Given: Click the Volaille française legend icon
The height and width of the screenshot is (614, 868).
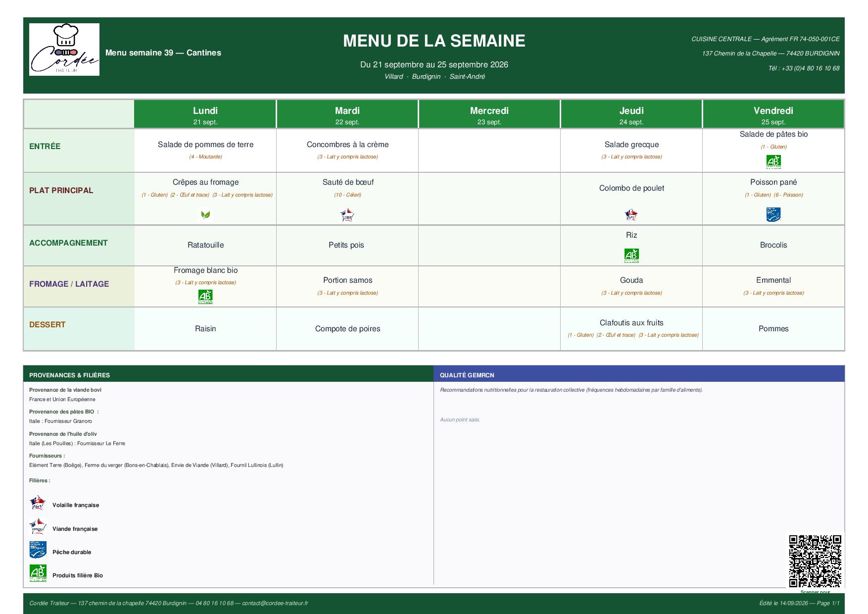Looking at the screenshot, I should point(38,503).
